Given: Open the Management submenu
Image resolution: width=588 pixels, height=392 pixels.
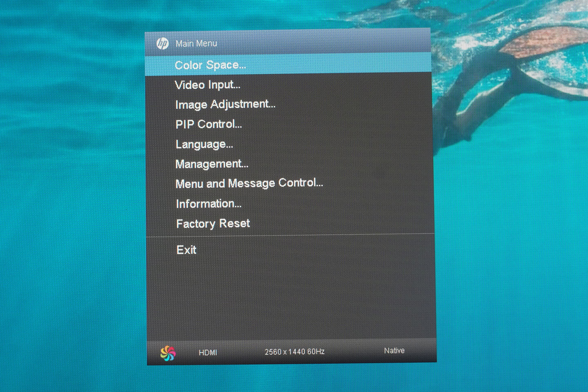Looking at the screenshot, I should [212, 164].
